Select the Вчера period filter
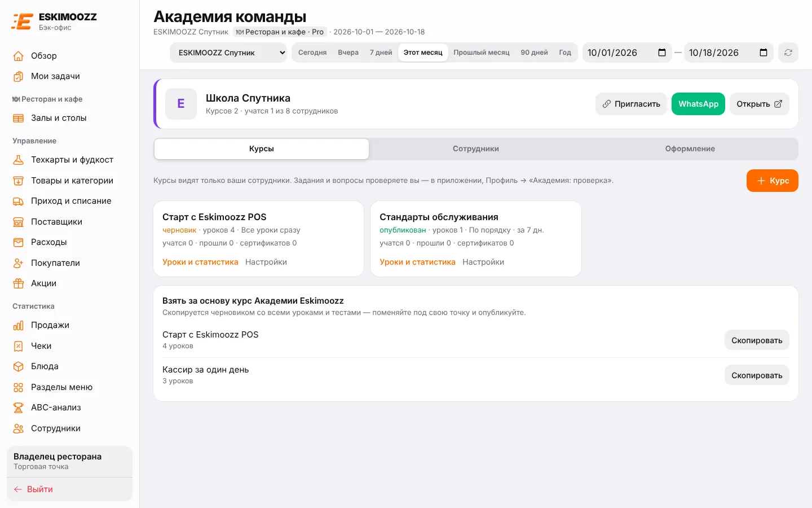This screenshot has width=812, height=508. (x=348, y=52)
